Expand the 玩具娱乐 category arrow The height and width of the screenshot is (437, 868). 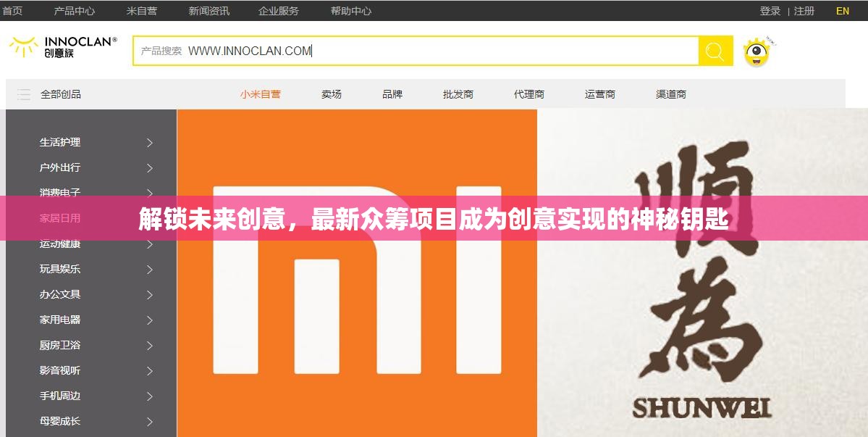(149, 270)
